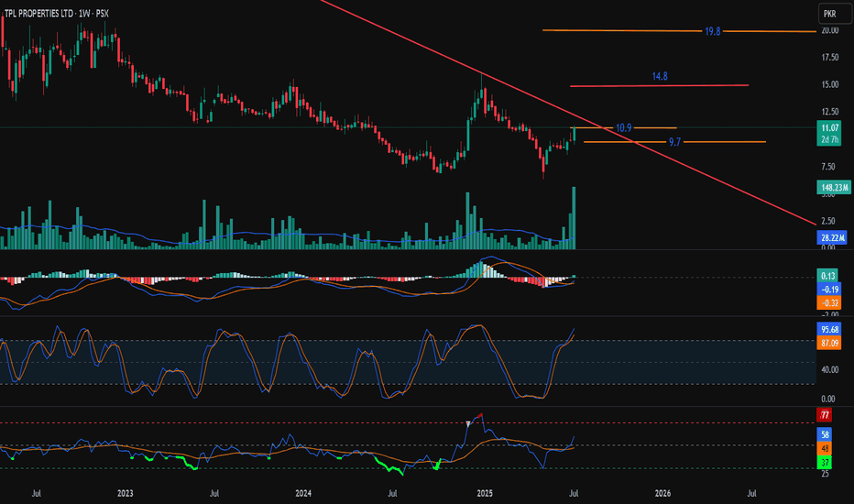Open the PKR currency selector
This screenshot has width=854, height=504.
pyautogui.click(x=835, y=14)
